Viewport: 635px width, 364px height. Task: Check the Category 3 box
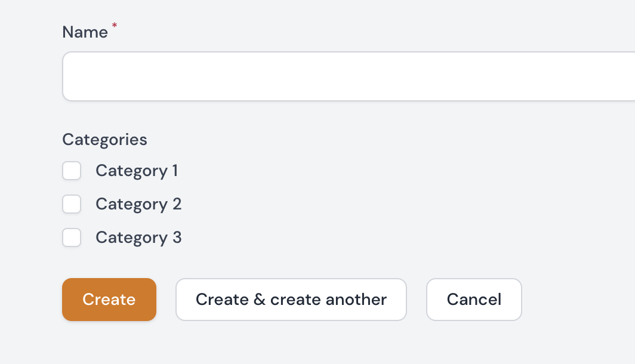click(x=72, y=238)
